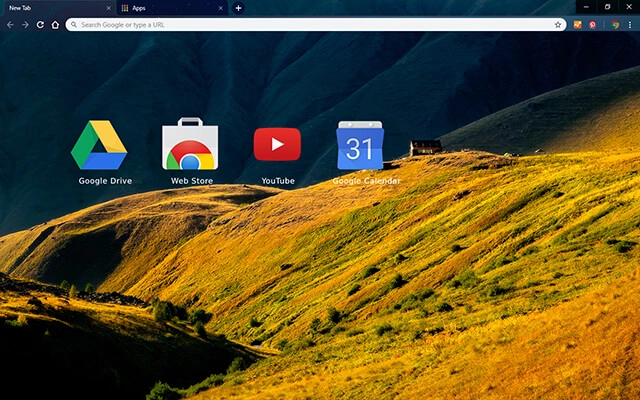Restore down the Chrome window
Image resolution: width=640 pixels, height=400 pixels.
coord(607,7)
